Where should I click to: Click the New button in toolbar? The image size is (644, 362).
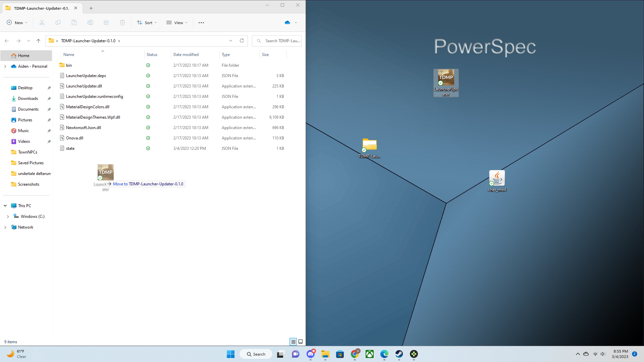pos(17,22)
